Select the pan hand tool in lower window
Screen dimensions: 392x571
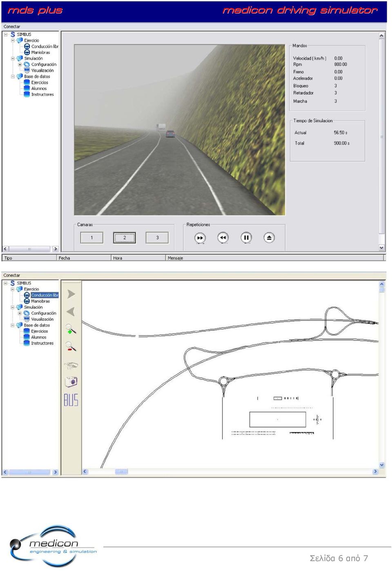(71, 365)
